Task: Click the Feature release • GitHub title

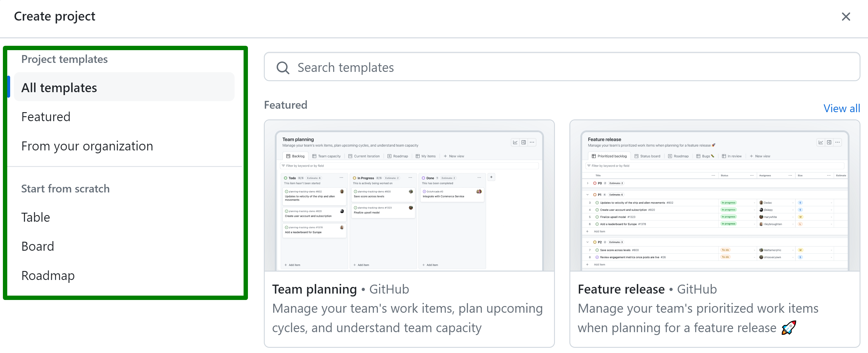Action: click(x=647, y=289)
